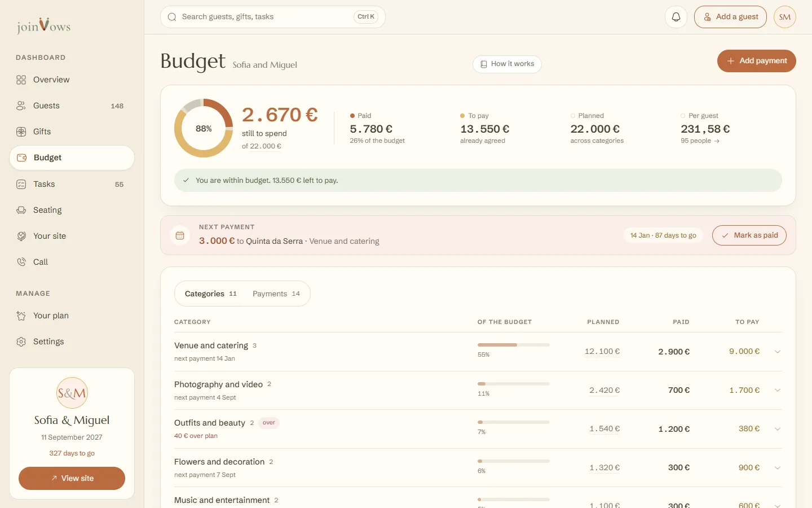
Task: Mark the next payment as paid
Action: (749, 235)
